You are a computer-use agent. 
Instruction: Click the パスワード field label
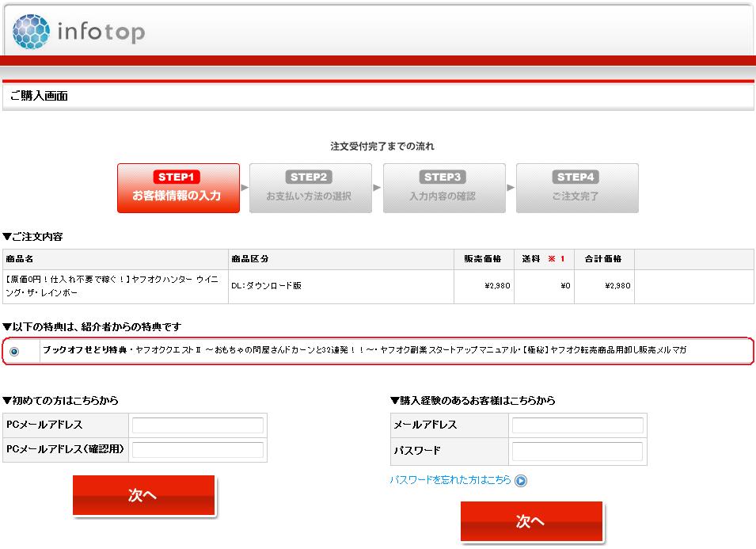[417, 451]
